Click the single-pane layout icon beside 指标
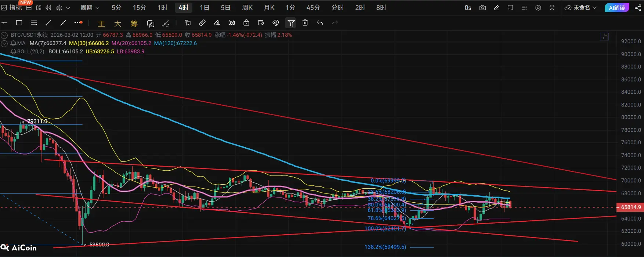The height and width of the screenshot is (257, 644). [29, 8]
